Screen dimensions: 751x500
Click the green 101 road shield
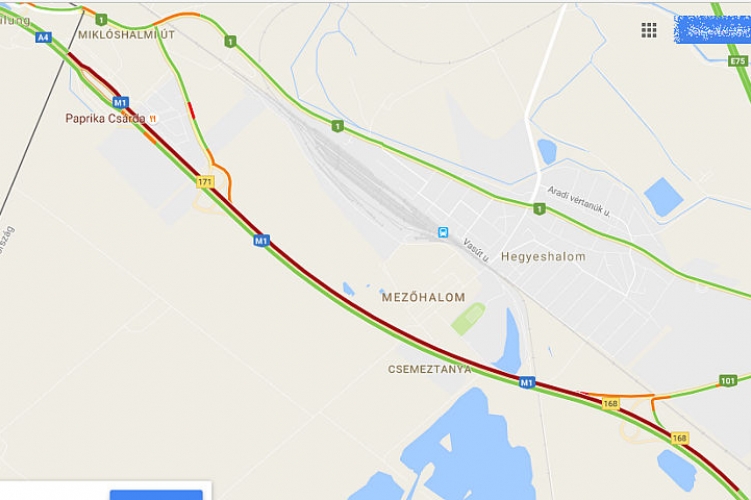pos(728,381)
